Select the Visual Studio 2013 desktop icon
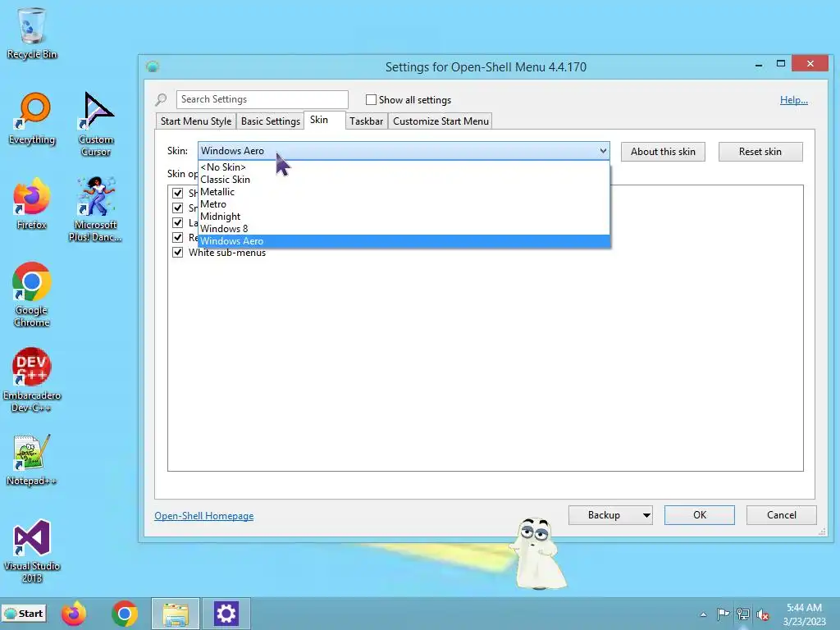The width and height of the screenshot is (840, 630). [32, 550]
